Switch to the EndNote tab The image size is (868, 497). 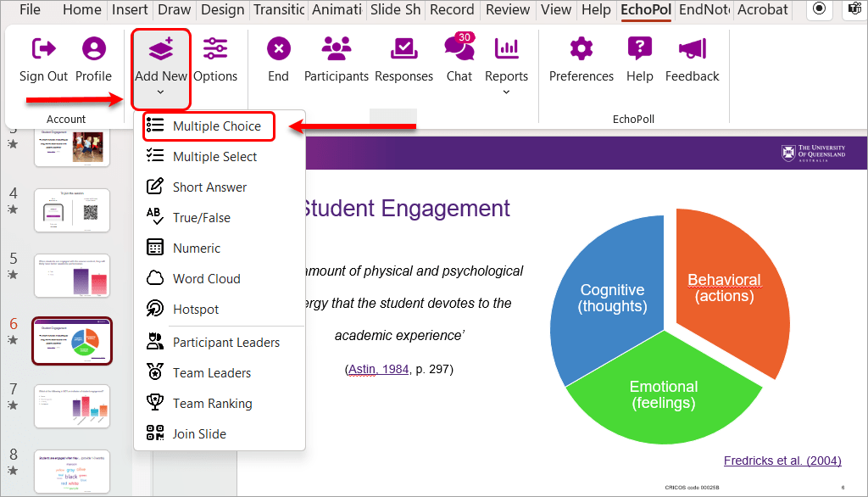coord(704,9)
